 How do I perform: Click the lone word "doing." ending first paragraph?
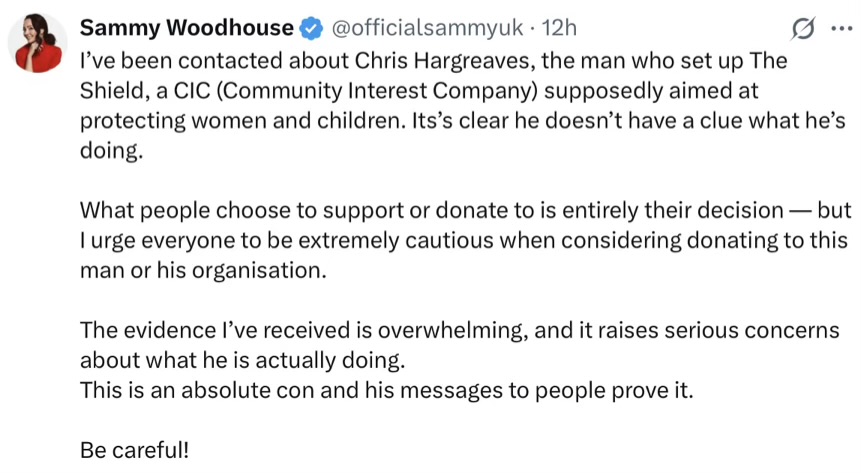[x=111, y=151]
